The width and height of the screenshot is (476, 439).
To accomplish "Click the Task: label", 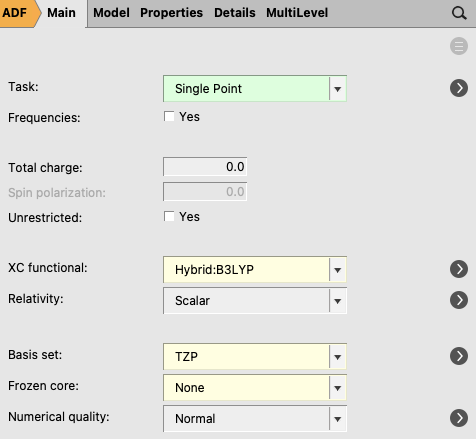I will coord(23,87).
